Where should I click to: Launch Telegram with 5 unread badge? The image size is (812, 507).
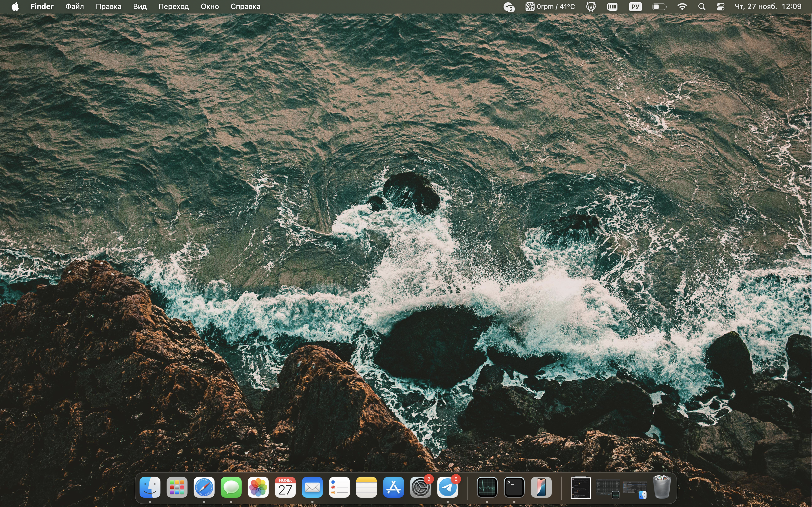[x=448, y=487]
